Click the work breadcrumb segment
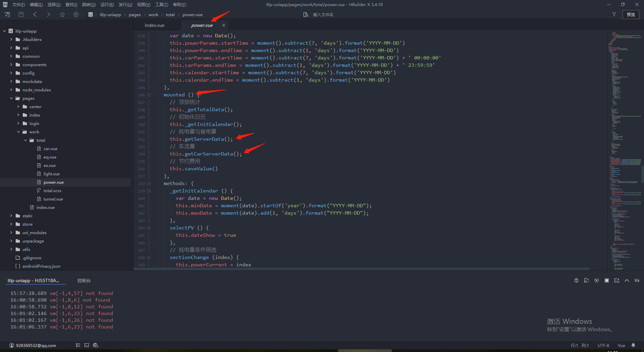The width and height of the screenshot is (644, 352). point(153,14)
